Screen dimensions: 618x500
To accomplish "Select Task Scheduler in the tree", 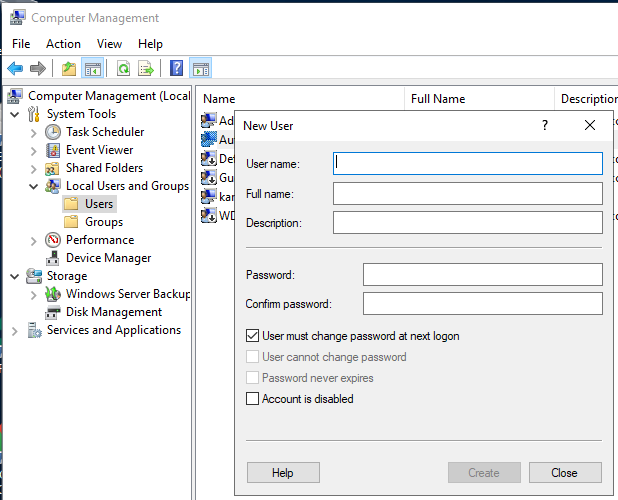I will pyautogui.click(x=104, y=132).
